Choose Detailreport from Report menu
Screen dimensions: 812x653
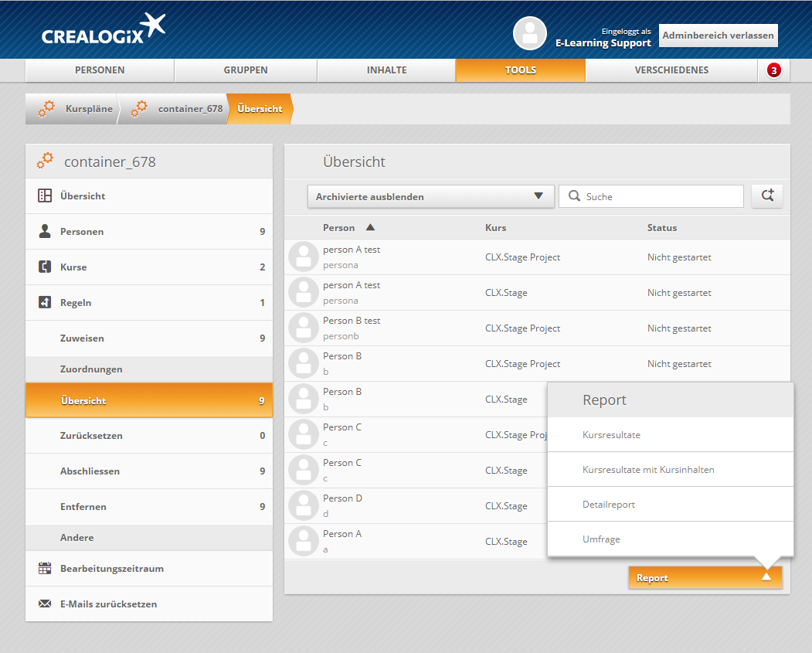click(609, 505)
